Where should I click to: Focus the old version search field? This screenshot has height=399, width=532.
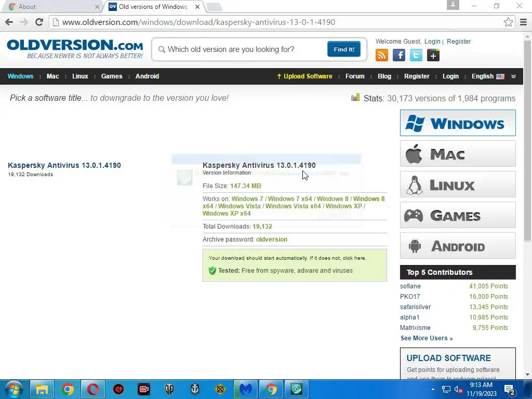[x=241, y=49]
